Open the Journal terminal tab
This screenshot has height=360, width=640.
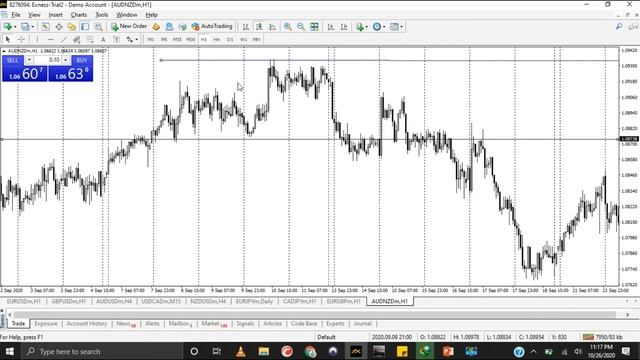362,324
